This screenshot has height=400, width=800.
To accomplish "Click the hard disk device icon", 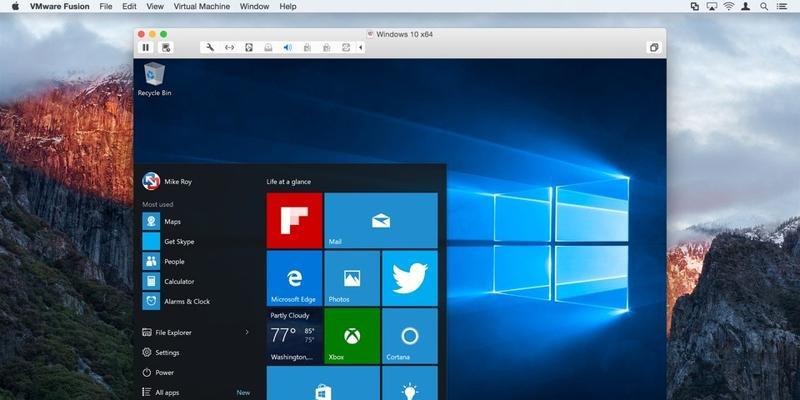I will click(x=249, y=47).
